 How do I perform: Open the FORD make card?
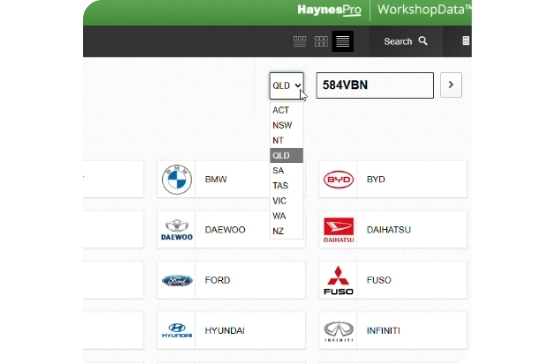click(x=231, y=280)
